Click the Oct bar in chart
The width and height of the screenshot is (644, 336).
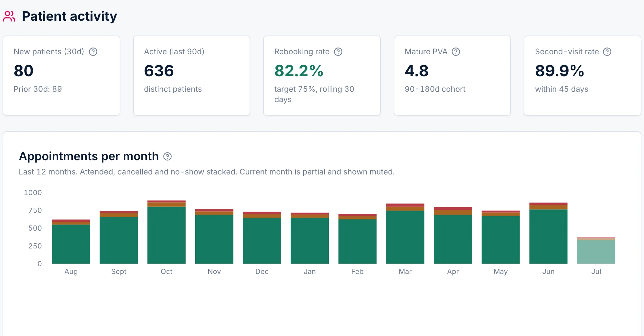[x=166, y=232]
